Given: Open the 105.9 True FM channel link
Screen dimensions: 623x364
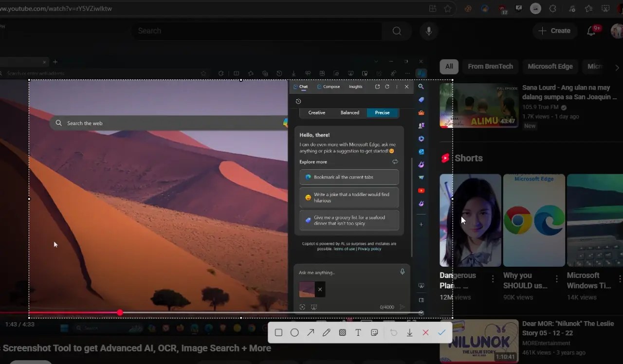Looking at the screenshot, I should (x=540, y=107).
